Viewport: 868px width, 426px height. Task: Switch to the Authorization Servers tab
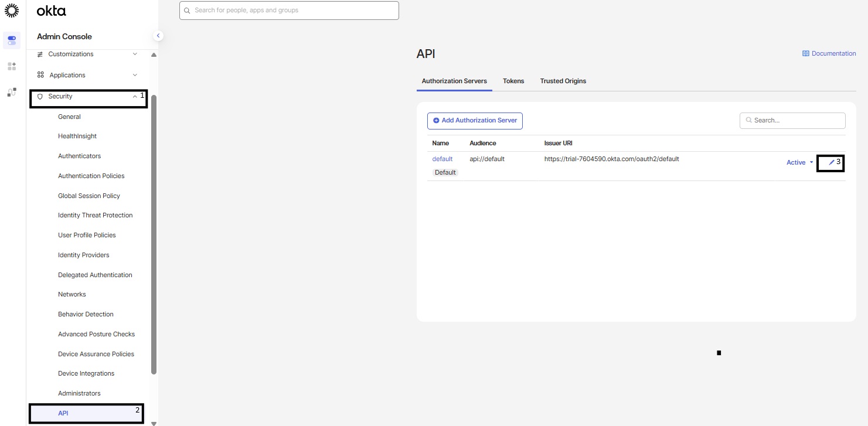(454, 81)
